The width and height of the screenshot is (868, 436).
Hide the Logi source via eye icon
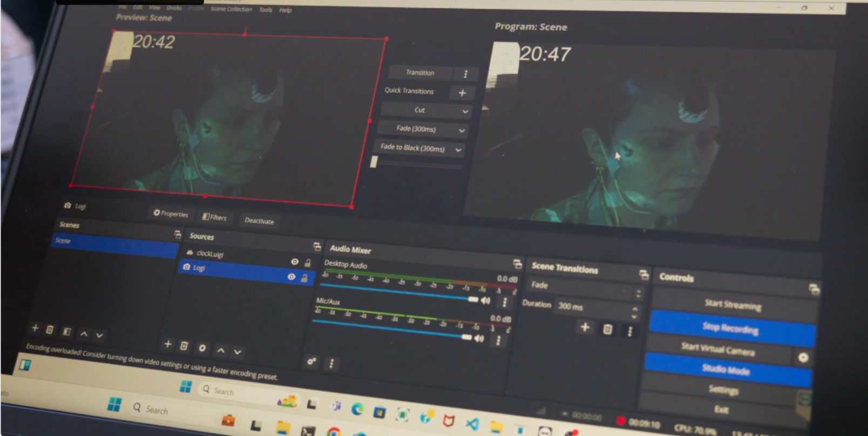tap(291, 277)
